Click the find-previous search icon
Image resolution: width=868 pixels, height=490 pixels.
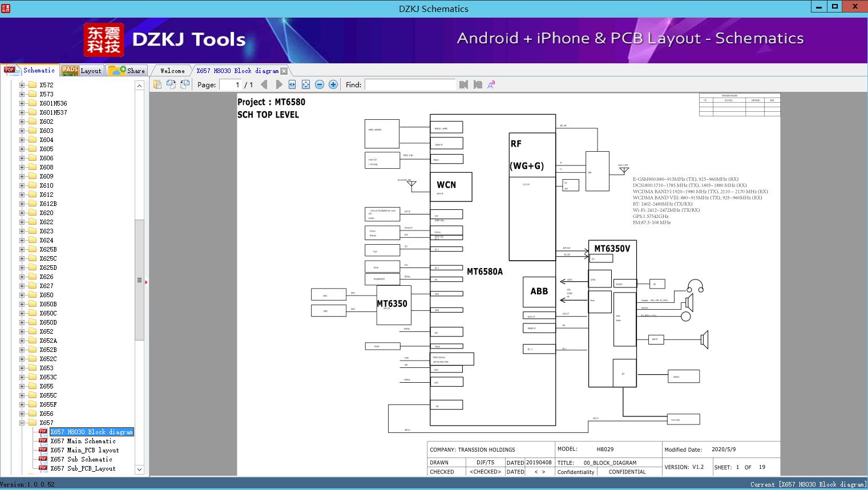pyautogui.click(x=464, y=84)
